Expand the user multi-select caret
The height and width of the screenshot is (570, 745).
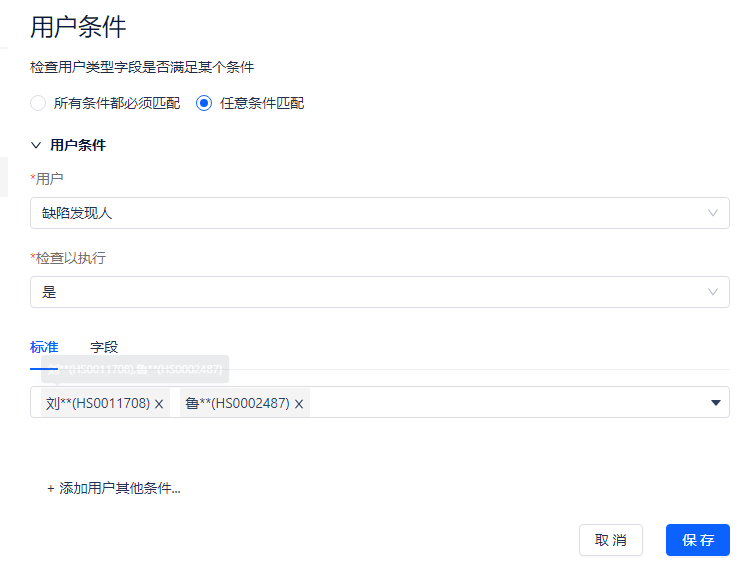coord(716,402)
